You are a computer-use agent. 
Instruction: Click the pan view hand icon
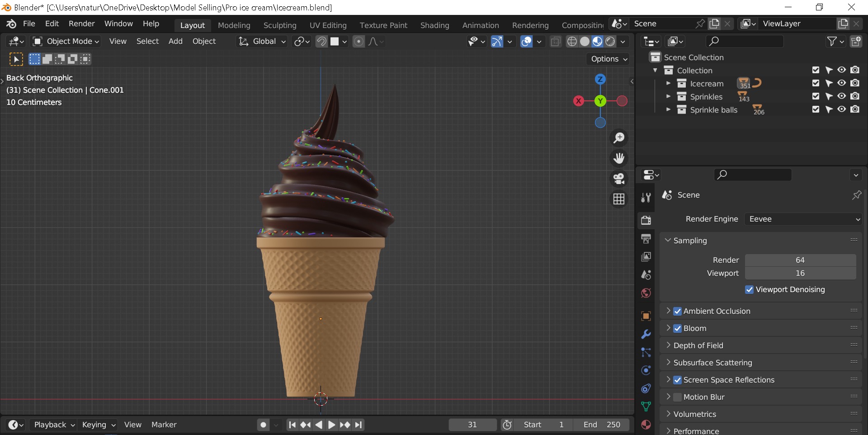click(x=619, y=158)
